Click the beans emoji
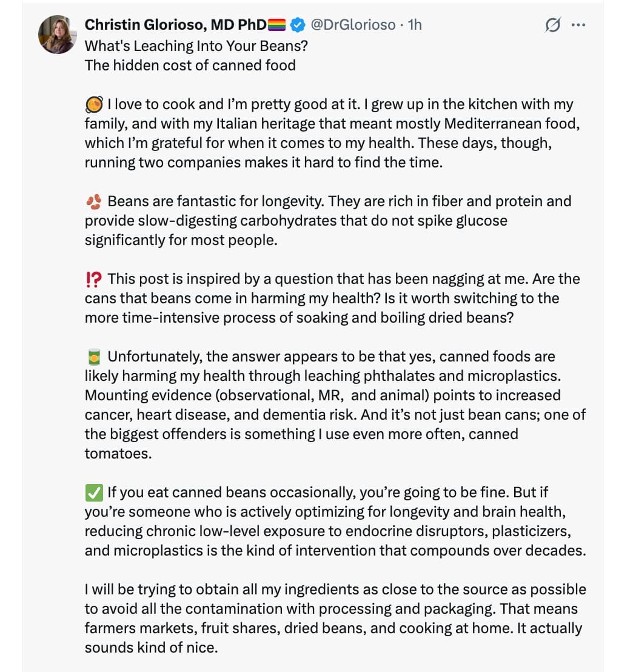The image size is (633, 672). [93, 201]
